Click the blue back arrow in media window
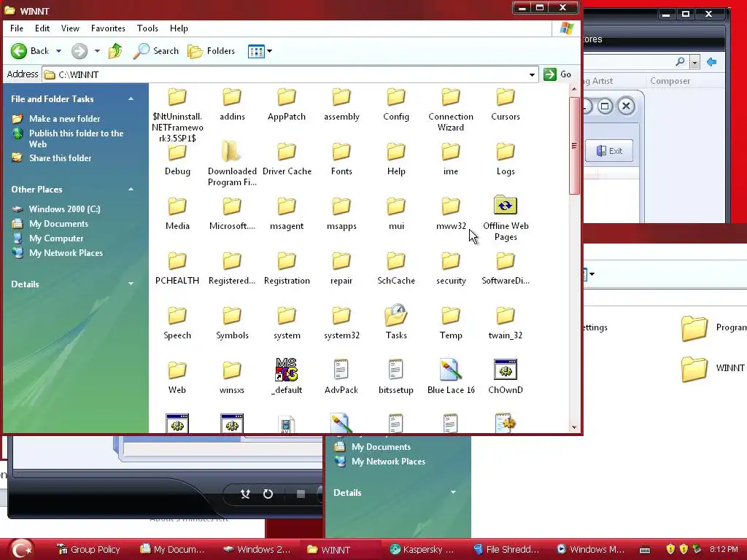Image resolution: width=747 pixels, height=560 pixels. 712,62
